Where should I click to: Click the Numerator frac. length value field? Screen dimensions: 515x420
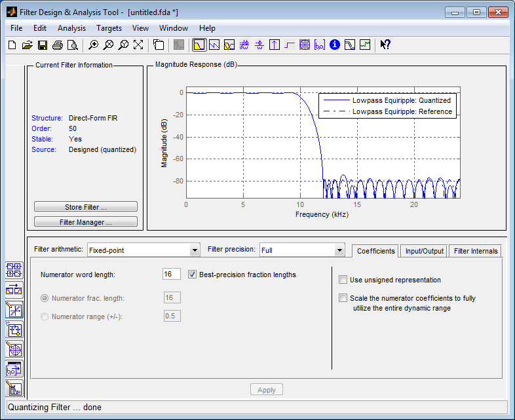pos(172,298)
